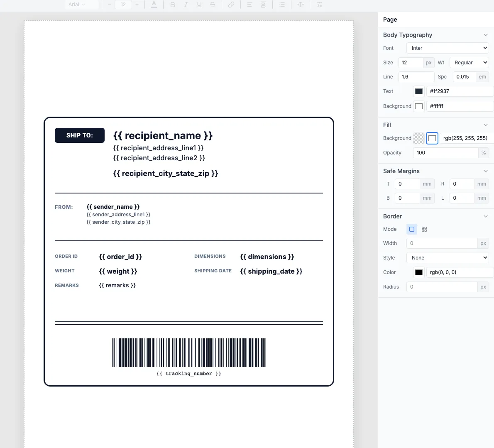Screen dimensions: 494x448
Task: Toggle underline formatting
Action: click(199, 5)
